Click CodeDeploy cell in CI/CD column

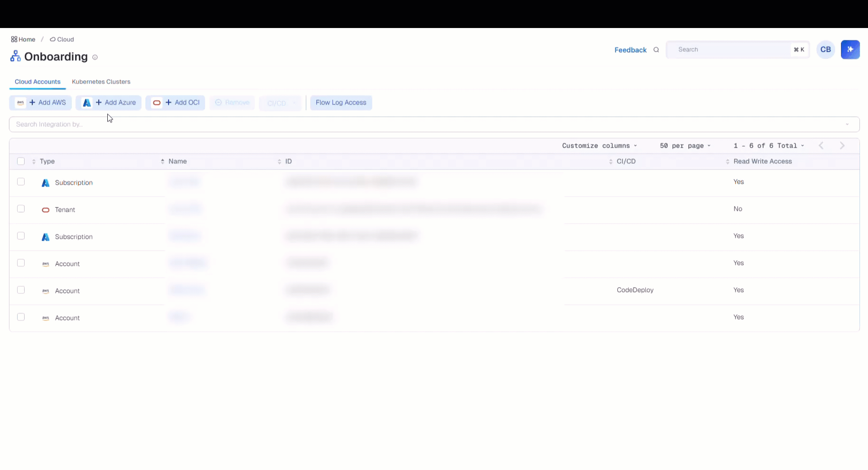pyautogui.click(x=635, y=290)
